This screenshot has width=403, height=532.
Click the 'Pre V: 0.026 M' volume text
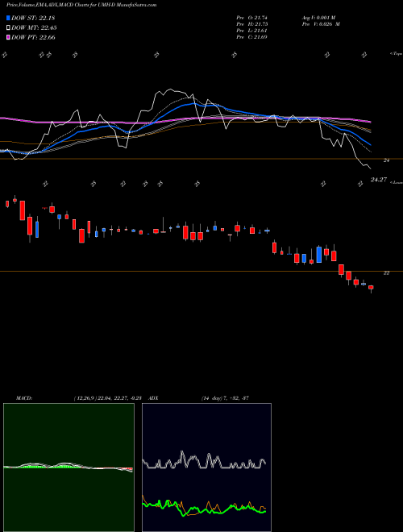coord(321,24)
